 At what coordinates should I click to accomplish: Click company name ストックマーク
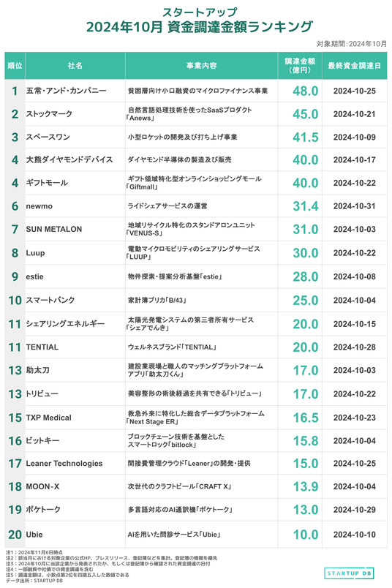(x=49, y=114)
